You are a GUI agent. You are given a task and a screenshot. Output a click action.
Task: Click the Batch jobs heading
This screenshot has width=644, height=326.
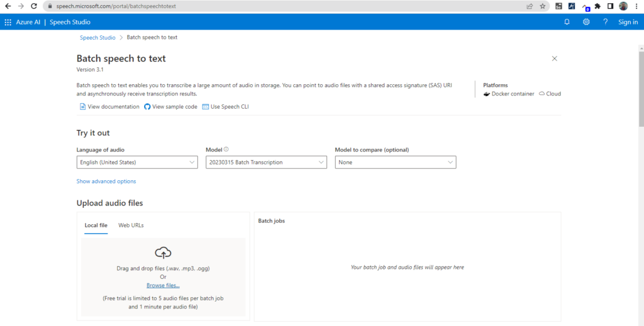(272, 220)
